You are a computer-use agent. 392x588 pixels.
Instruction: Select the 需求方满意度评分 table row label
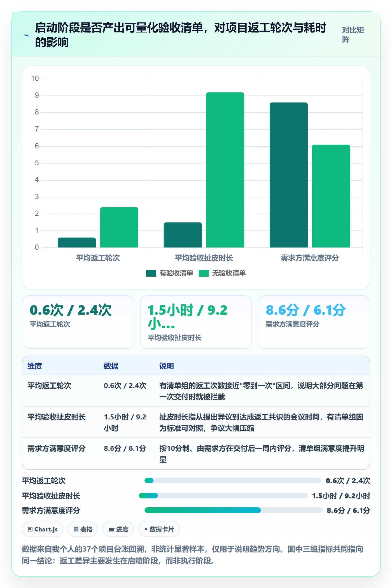(x=57, y=448)
